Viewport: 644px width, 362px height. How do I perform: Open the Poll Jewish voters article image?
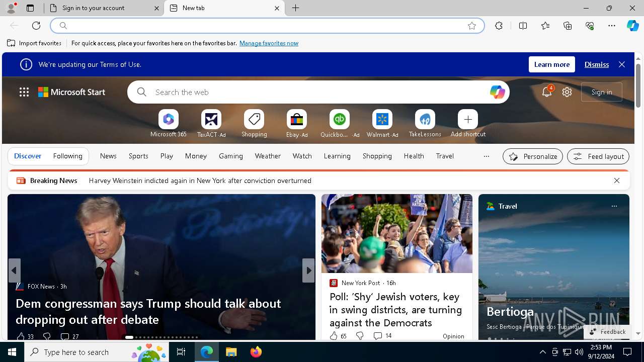[397, 234]
